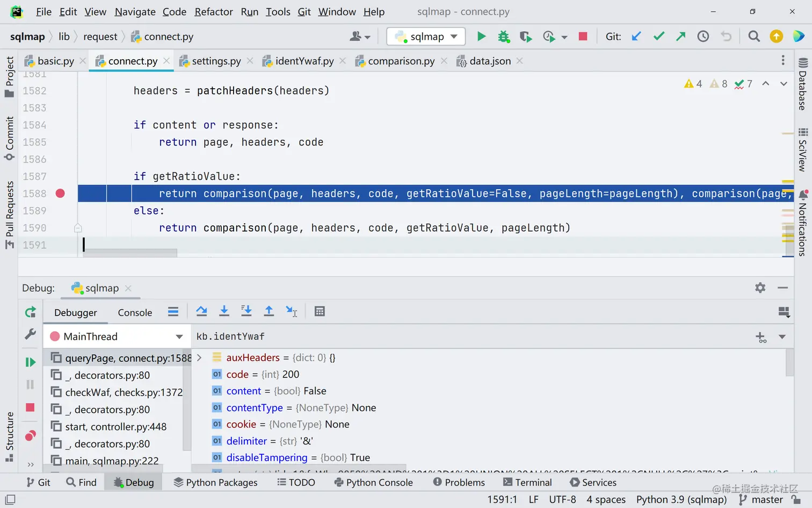Click Step Out debugger icon
Image resolution: width=812 pixels, height=508 pixels.
269,311
